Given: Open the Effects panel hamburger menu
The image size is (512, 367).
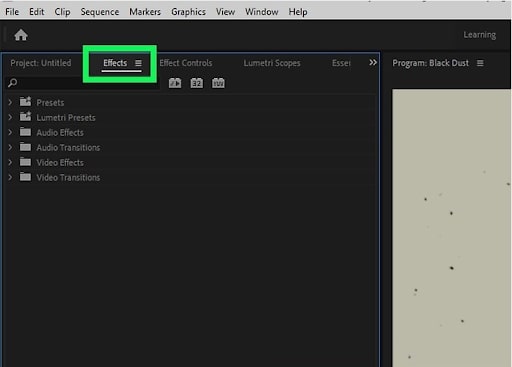Looking at the screenshot, I should pyautogui.click(x=138, y=63).
